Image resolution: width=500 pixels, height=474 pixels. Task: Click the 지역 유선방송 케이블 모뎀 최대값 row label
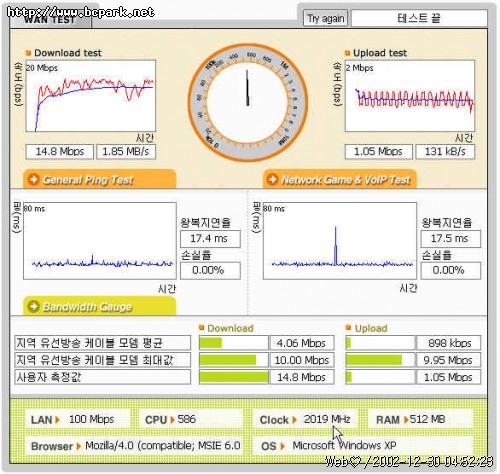(x=103, y=360)
